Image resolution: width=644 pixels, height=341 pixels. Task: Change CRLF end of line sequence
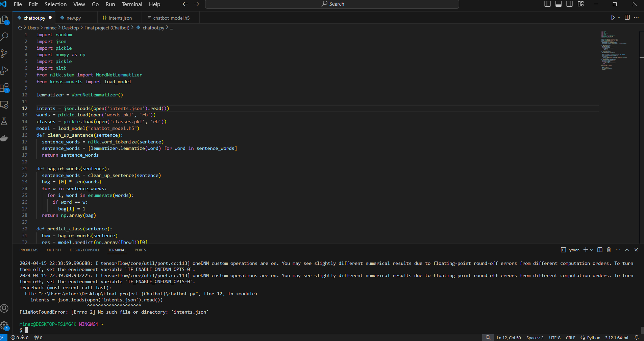[570, 338]
